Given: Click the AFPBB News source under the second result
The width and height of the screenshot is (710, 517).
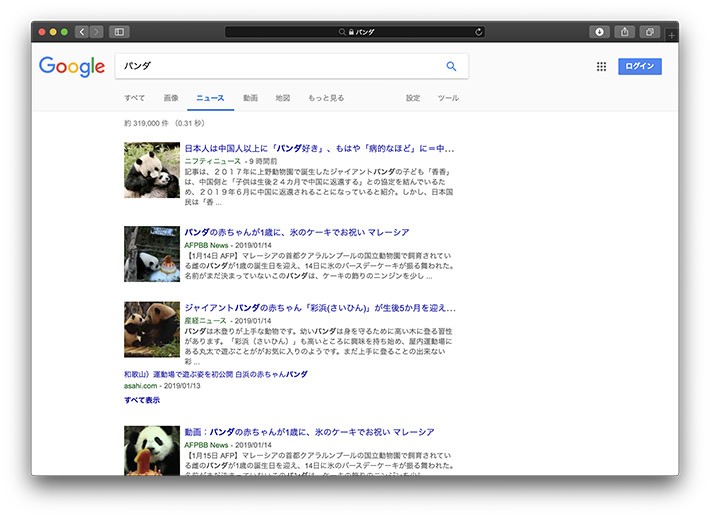Looking at the screenshot, I should 206,245.
